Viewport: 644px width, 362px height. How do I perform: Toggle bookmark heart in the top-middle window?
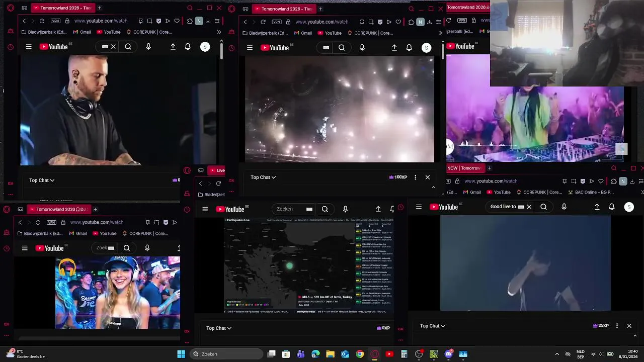point(398,22)
